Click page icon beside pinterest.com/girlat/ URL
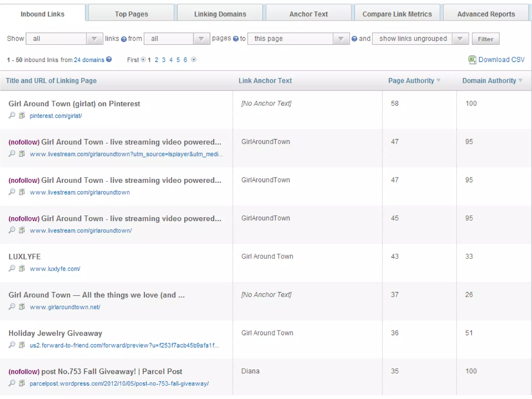532x399 pixels. click(22, 115)
